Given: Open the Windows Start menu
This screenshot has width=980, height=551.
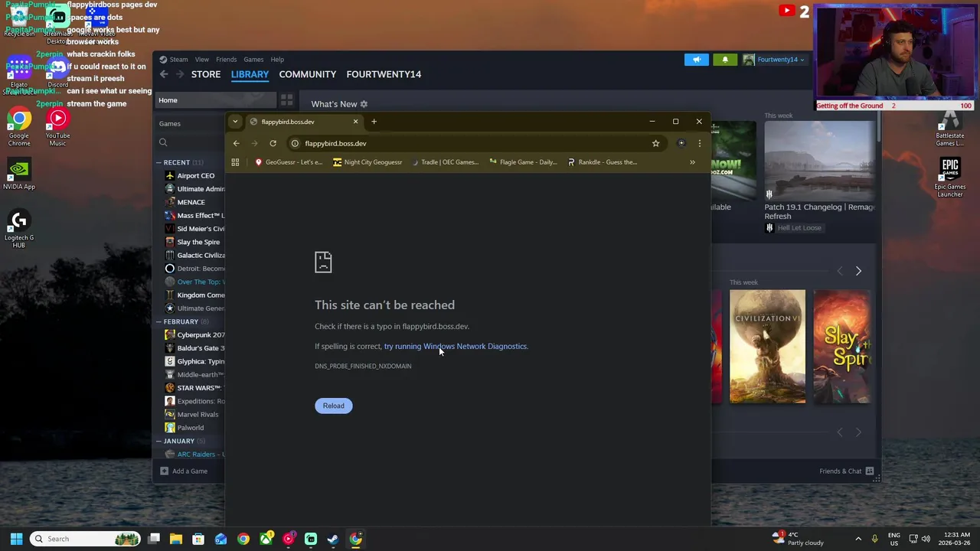Looking at the screenshot, I should pyautogui.click(x=16, y=539).
